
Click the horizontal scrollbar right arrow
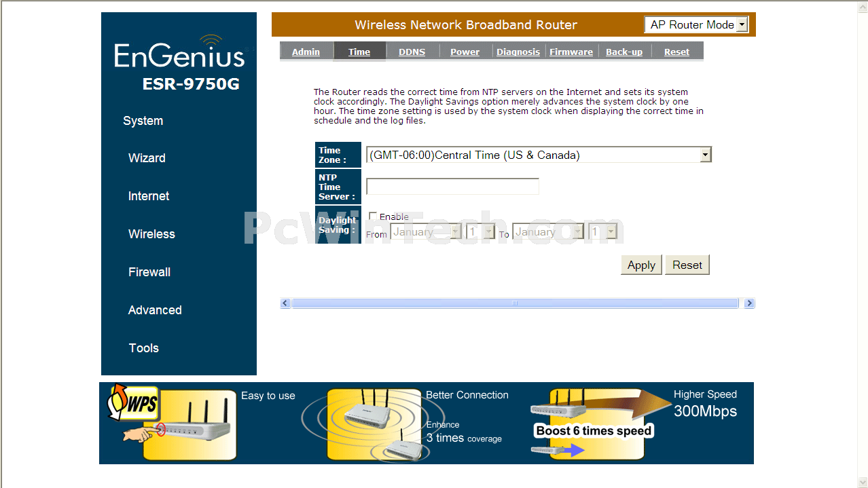pyautogui.click(x=749, y=303)
